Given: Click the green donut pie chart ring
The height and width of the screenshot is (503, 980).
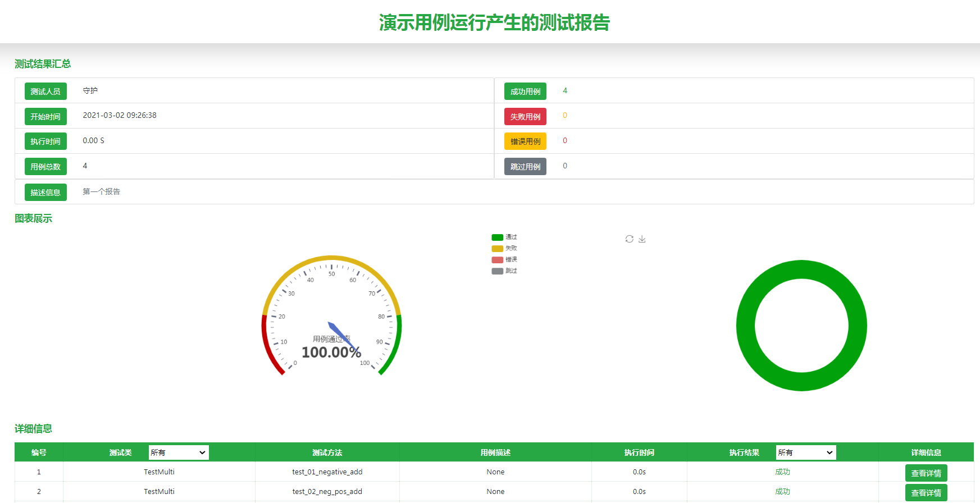Looking at the screenshot, I should tap(801, 269).
